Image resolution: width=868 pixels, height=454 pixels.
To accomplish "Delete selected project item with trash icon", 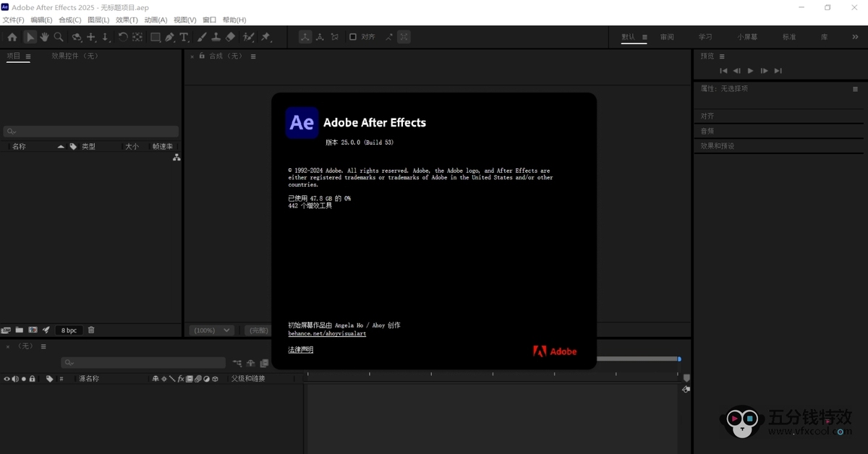I will 91,330.
